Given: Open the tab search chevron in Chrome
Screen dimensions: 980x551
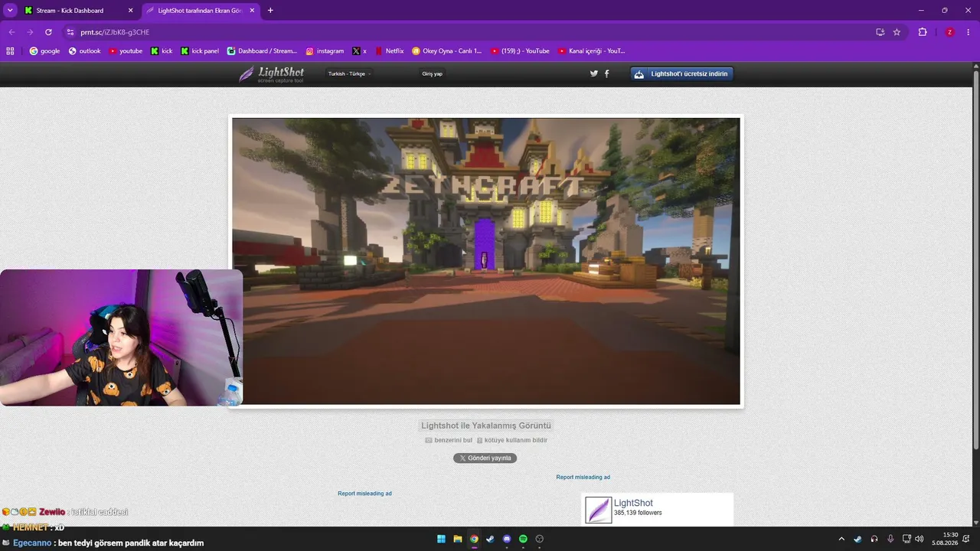Looking at the screenshot, I should 10,10.
